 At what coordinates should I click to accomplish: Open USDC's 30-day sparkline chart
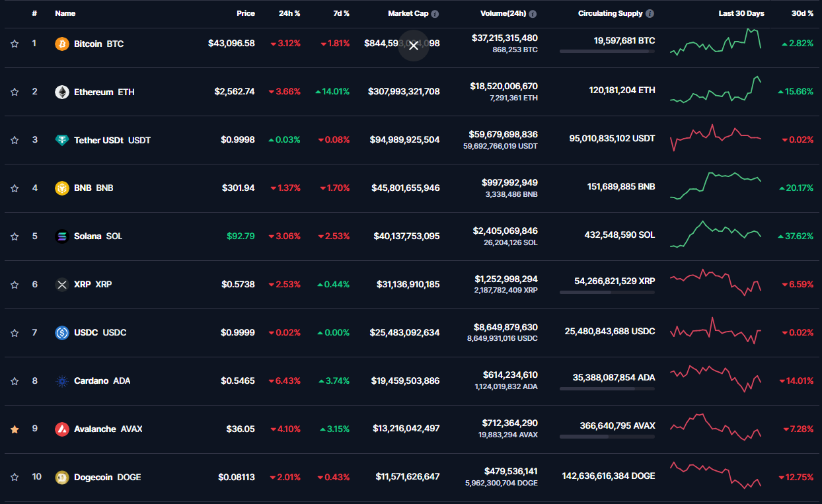(x=716, y=331)
